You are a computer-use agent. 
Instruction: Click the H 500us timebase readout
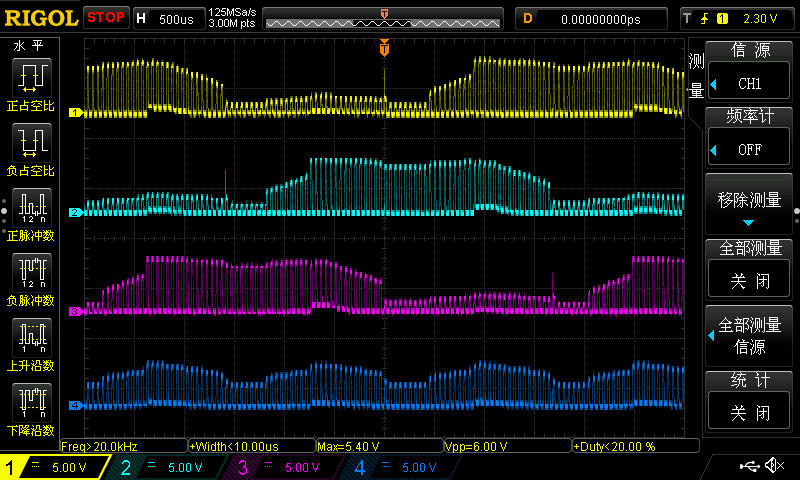click(166, 18)
